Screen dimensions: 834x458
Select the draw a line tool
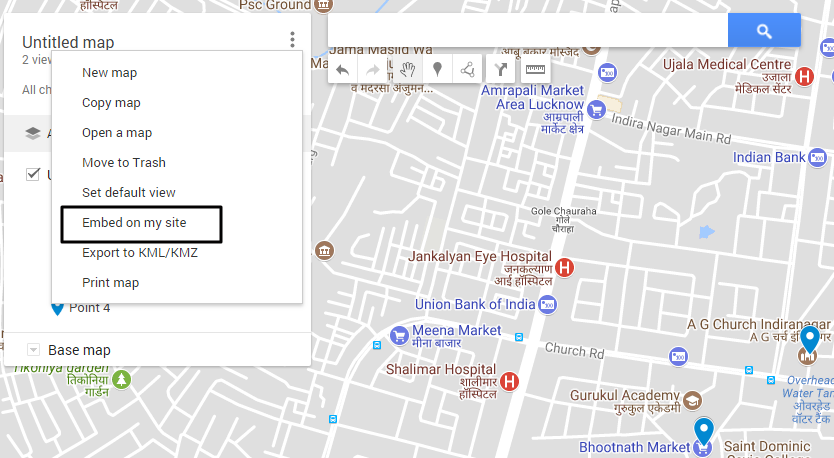coord(468,69)
